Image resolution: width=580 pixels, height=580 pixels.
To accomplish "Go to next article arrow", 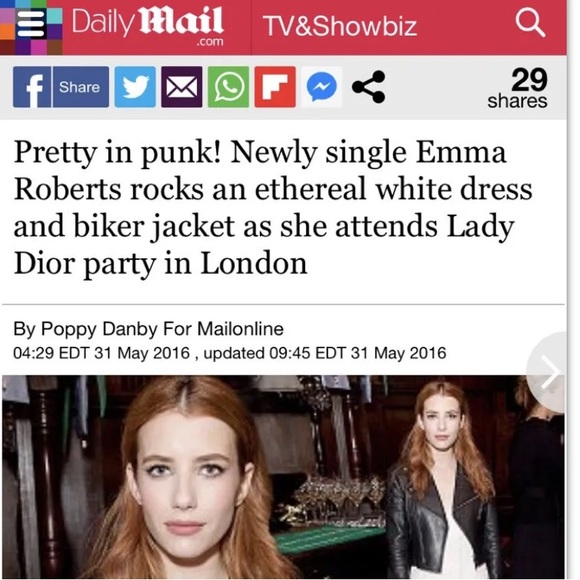I will (x=548, y=372).
